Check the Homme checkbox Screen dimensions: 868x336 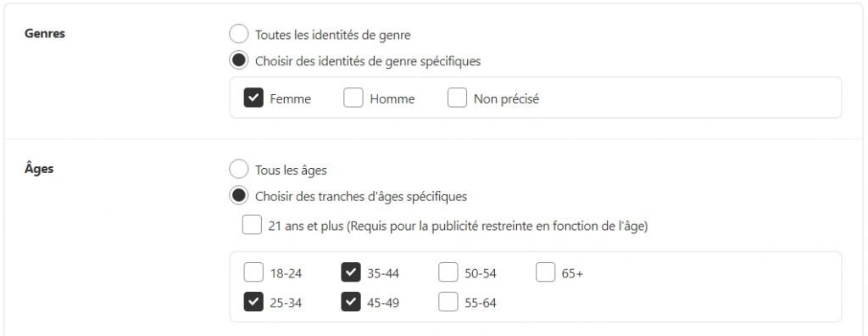tap(353, 98)
